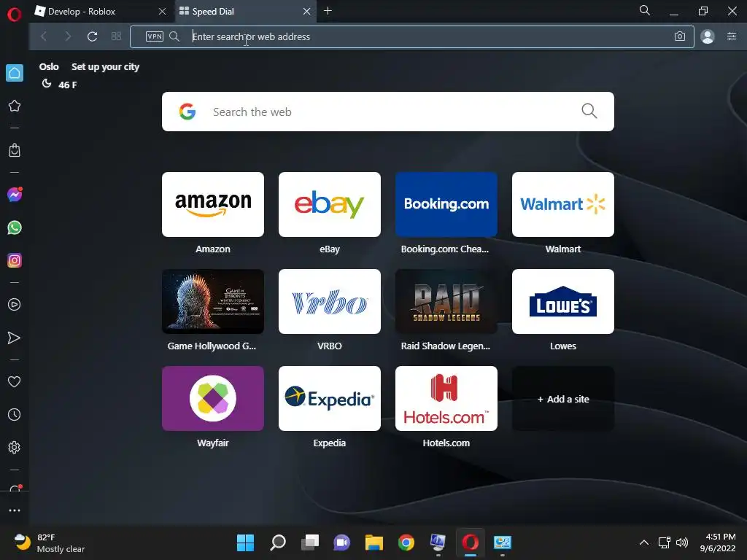Open the eBay speed dial tile

[x=330, y=204]
